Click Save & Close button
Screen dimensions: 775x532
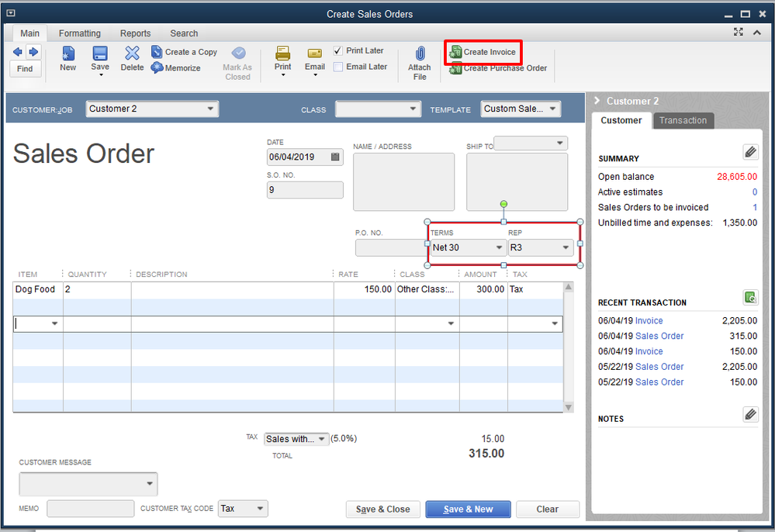click(x=383, y=510)
